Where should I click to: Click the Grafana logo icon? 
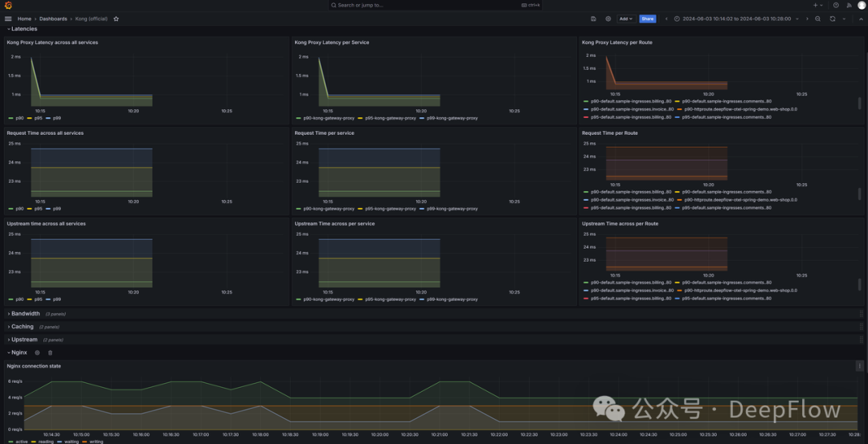pyautogui.click(x=7, y=5)
